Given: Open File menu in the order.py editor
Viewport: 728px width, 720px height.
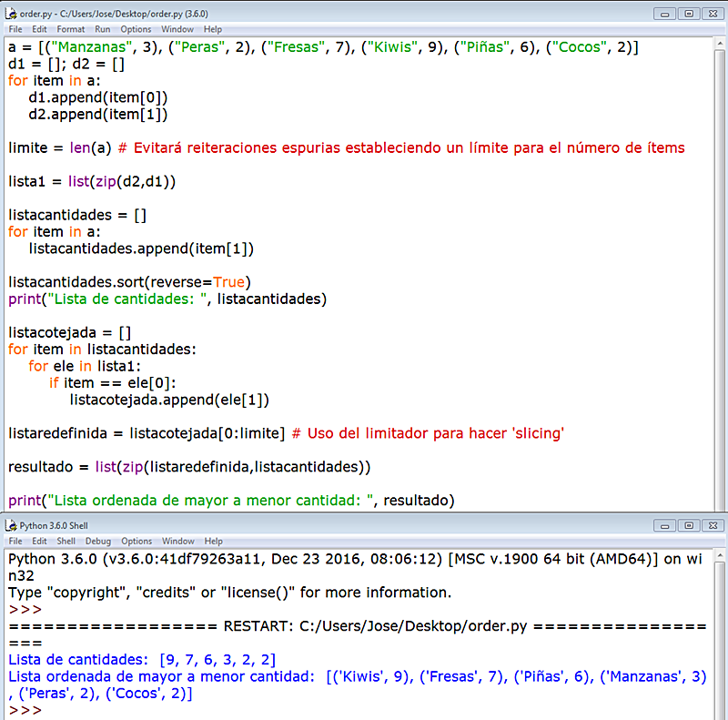Looking at the screenshot, I should coord(15,29).
